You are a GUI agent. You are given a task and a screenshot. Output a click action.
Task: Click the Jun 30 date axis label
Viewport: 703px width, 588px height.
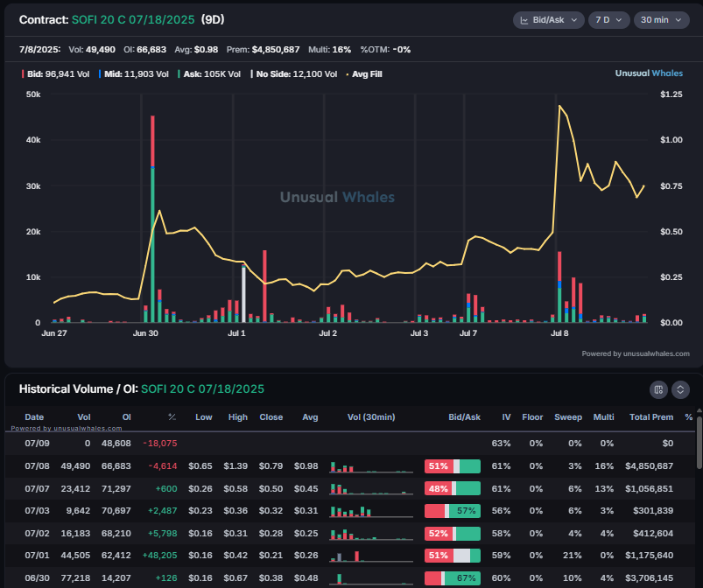145,333
